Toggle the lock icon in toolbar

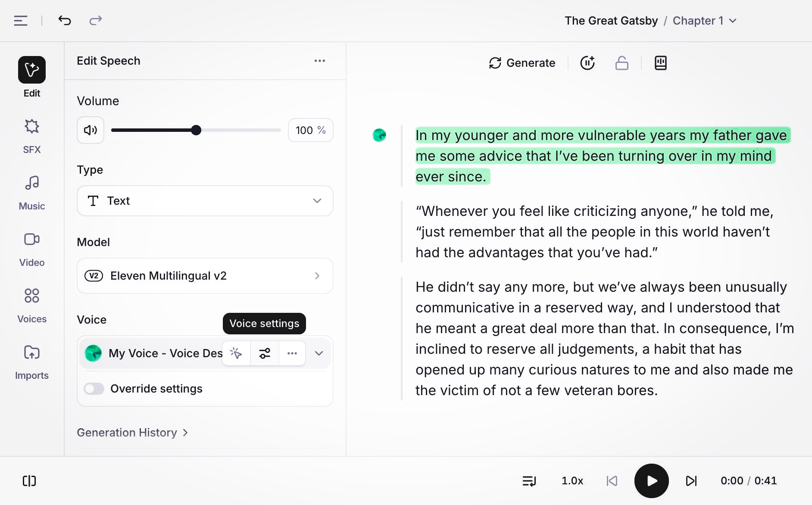click(621, 63)
